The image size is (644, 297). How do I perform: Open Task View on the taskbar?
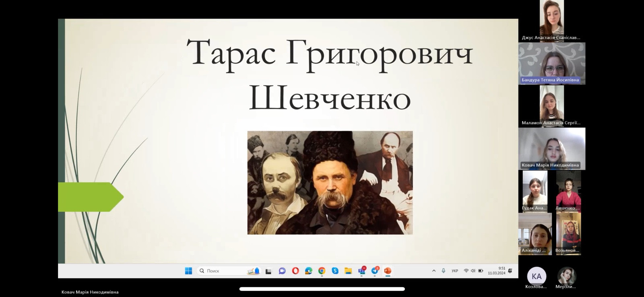coord(268,271)
